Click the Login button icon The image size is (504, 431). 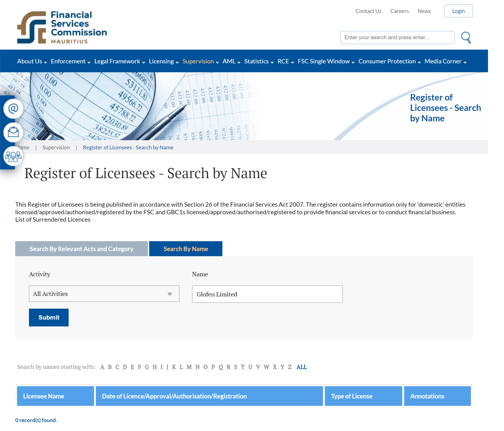tap(458, 11)
